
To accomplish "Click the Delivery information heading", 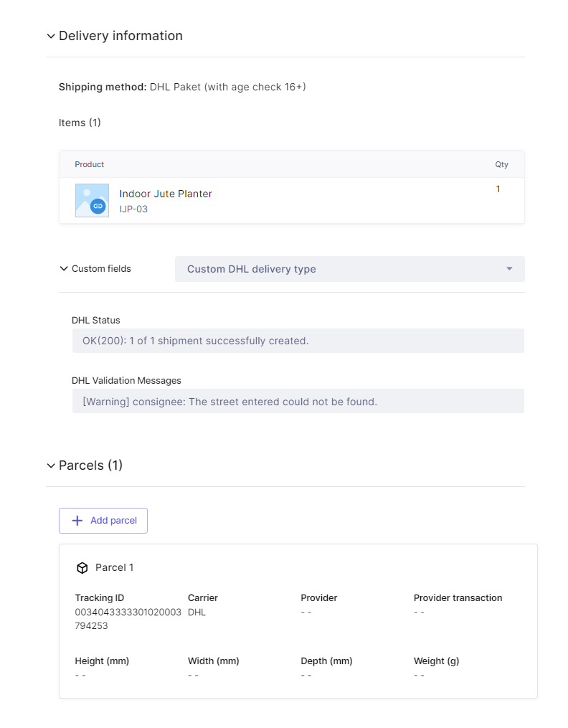I will click(120, 36).
